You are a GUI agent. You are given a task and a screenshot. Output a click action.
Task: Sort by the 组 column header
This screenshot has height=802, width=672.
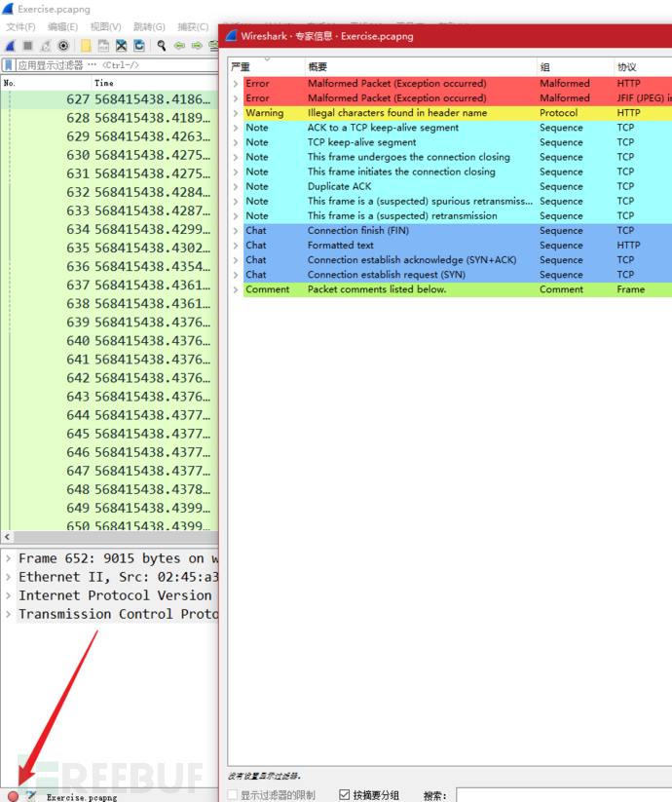tap(576, 67)
